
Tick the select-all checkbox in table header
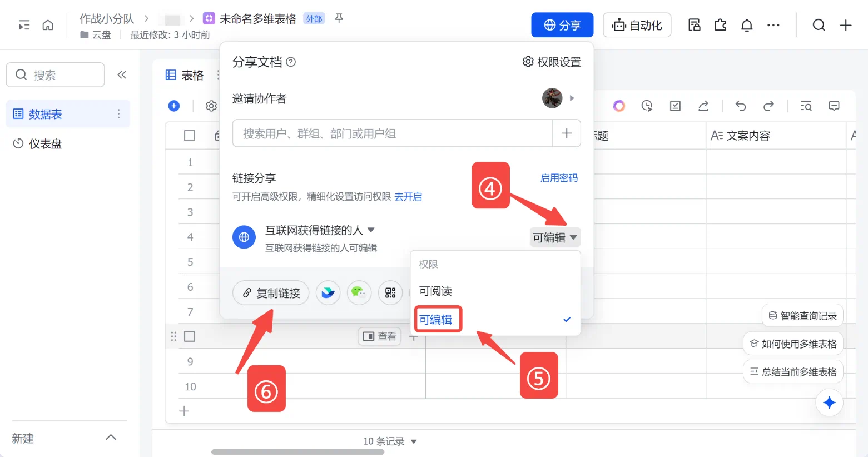click(x=190, y=136)
